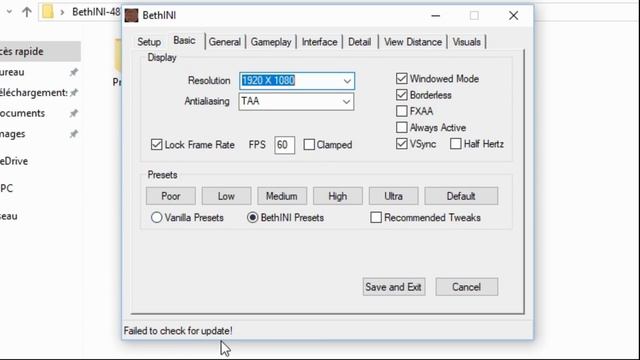
Task: Click the BethINI-48 path segment in Explorer
Action: 96,12
